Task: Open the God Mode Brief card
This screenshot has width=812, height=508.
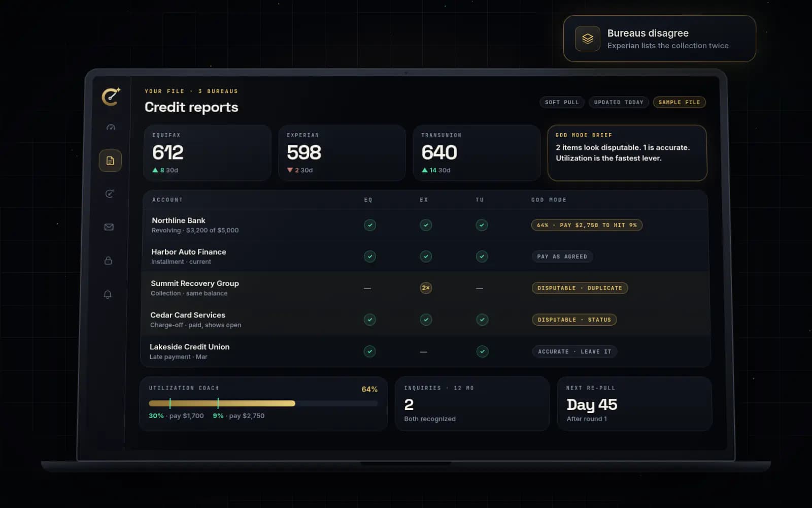Action: click(x=627, y=153)
